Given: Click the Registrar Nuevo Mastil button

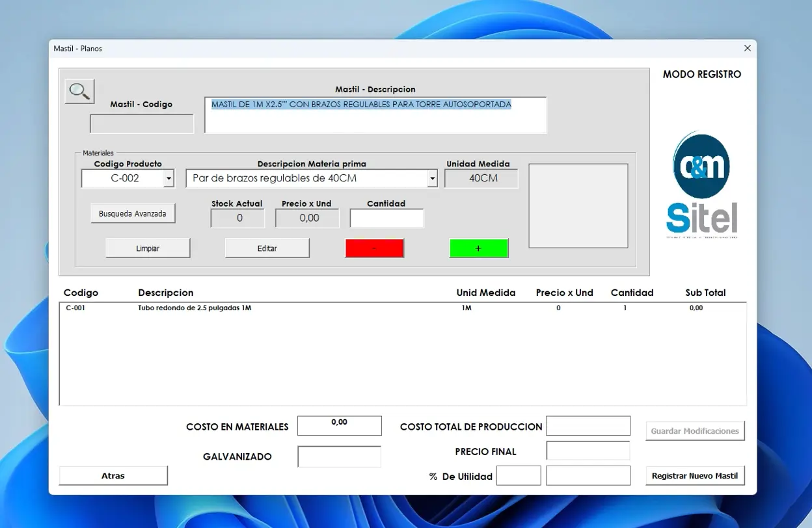Looking at the screenshot, I should (x=695, y=475).
